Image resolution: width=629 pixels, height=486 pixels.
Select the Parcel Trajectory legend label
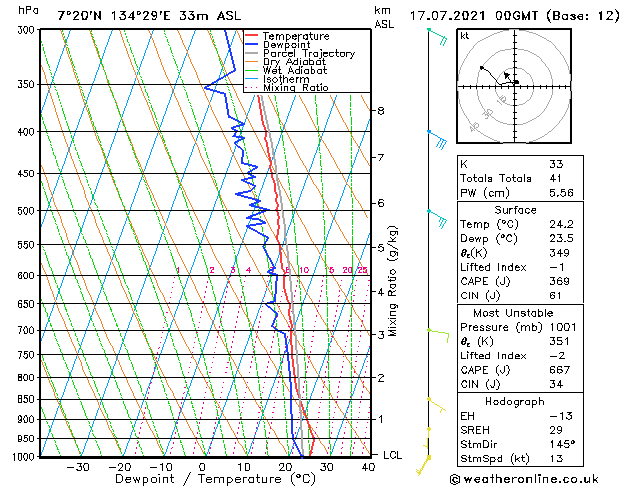[309, 53]
